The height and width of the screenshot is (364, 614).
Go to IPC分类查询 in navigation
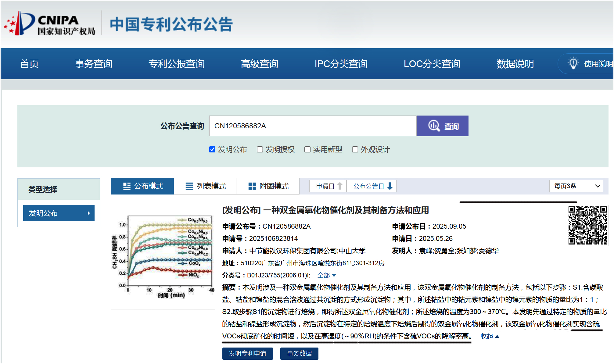[x=341, y=64]
